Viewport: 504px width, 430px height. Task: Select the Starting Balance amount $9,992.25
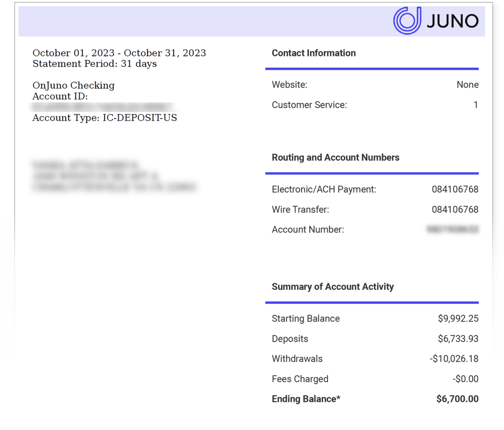pyautogui.click(x=458, y=319)
